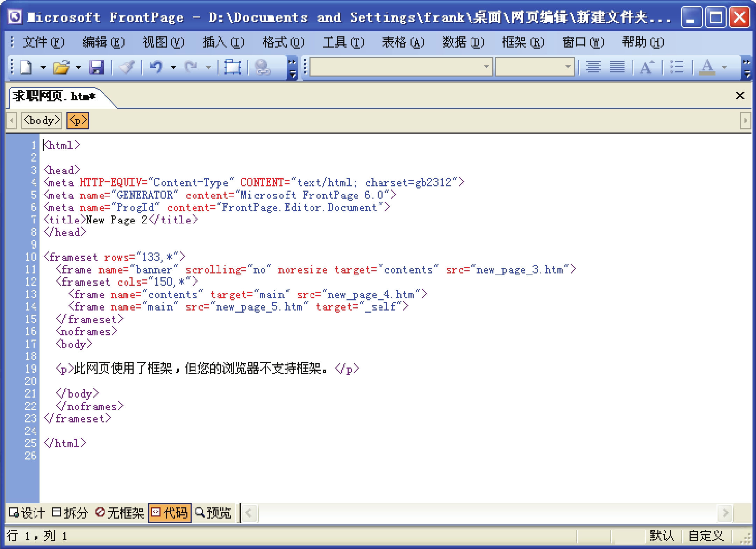Open the 工具(T) menu

click(343, 42)
